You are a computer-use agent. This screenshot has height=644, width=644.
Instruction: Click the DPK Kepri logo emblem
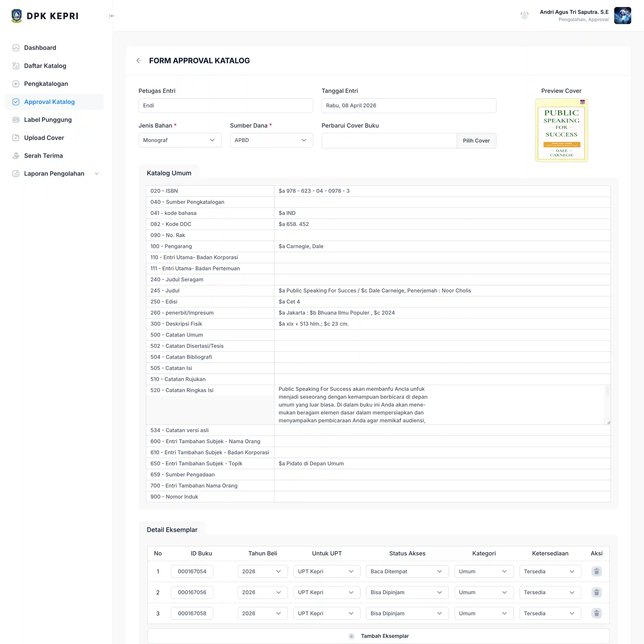click(17, 16)
